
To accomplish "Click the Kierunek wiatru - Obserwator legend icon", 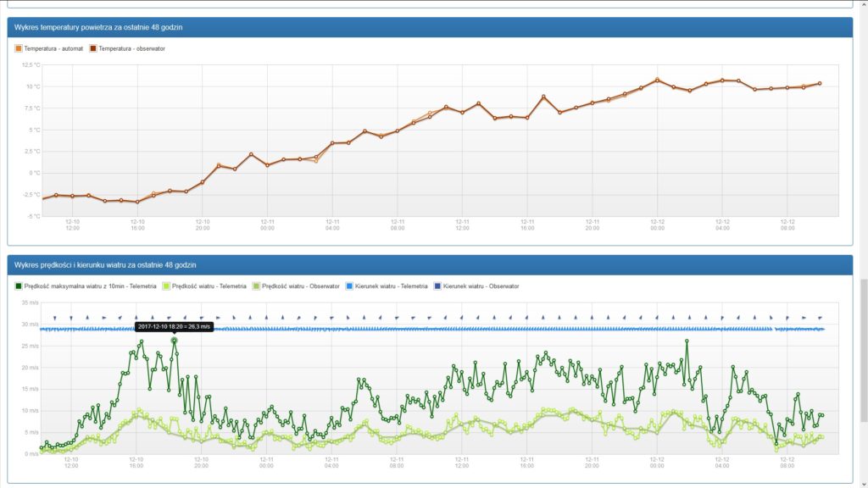I will tap(437, 286).
